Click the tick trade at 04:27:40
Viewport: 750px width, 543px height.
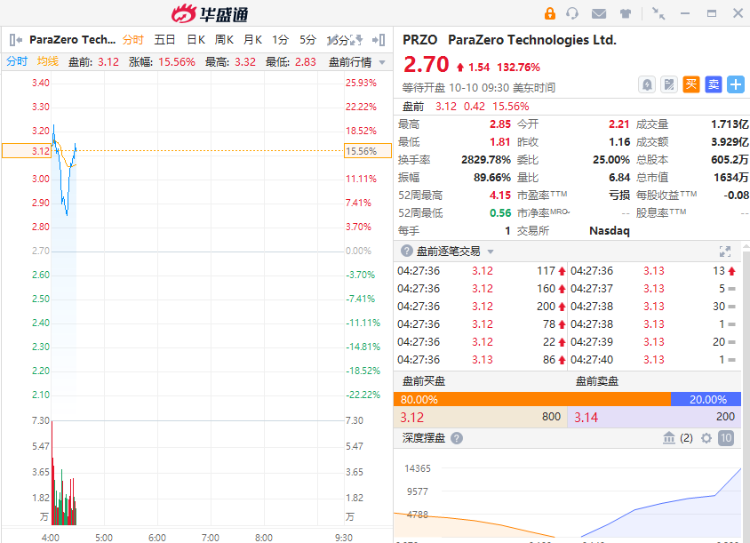[x=654, y=359]
